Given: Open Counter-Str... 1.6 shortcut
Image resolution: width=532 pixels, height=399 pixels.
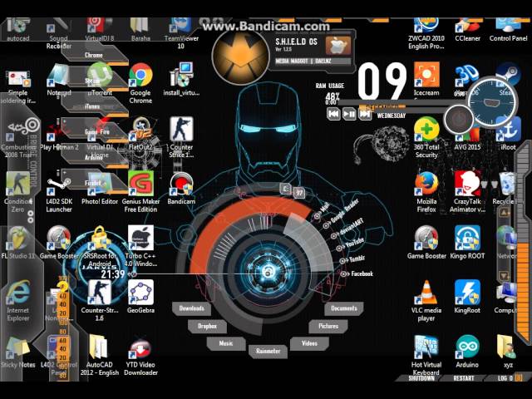Looking at the screenshot, I should [99, 292].
